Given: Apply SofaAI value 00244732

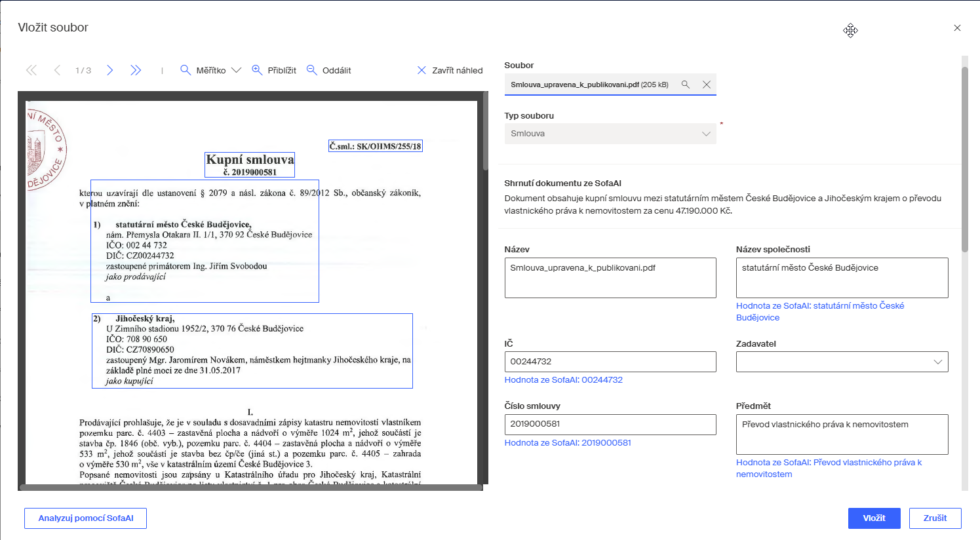Looking at the screenshot, I should click(x=564, y=379).
